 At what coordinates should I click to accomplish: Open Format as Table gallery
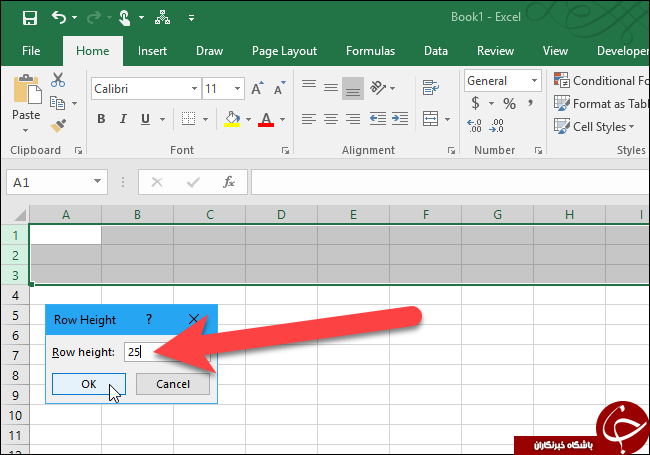(601, 103)
